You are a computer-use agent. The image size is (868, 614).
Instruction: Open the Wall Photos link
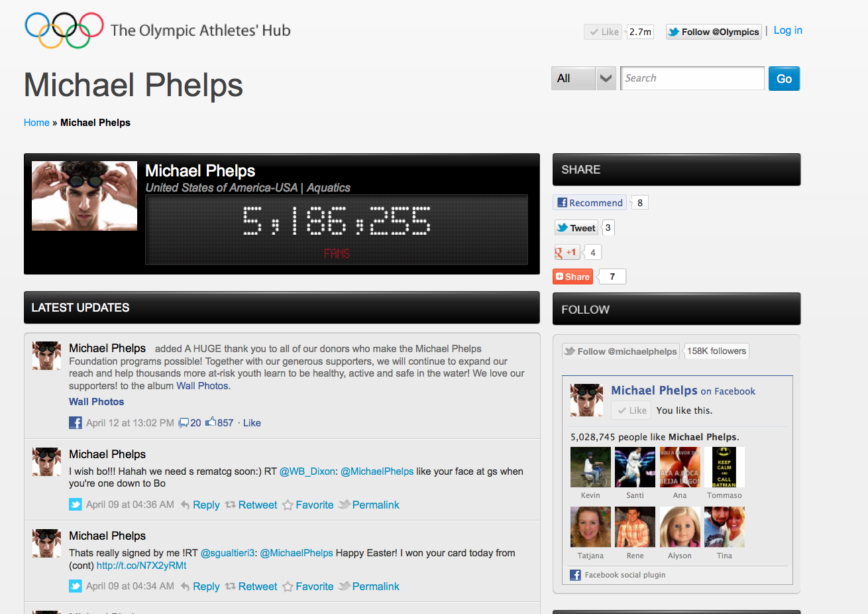(x=96, y=402)
